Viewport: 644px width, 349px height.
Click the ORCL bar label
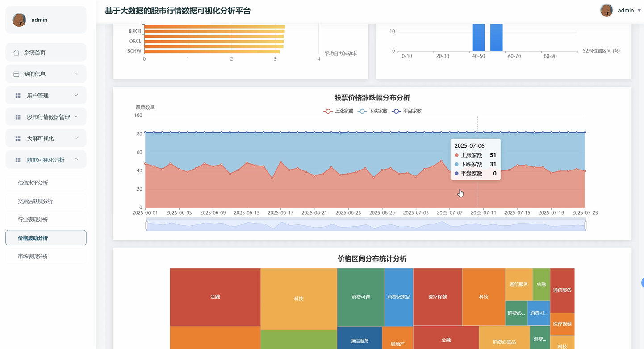click(135, 41)
